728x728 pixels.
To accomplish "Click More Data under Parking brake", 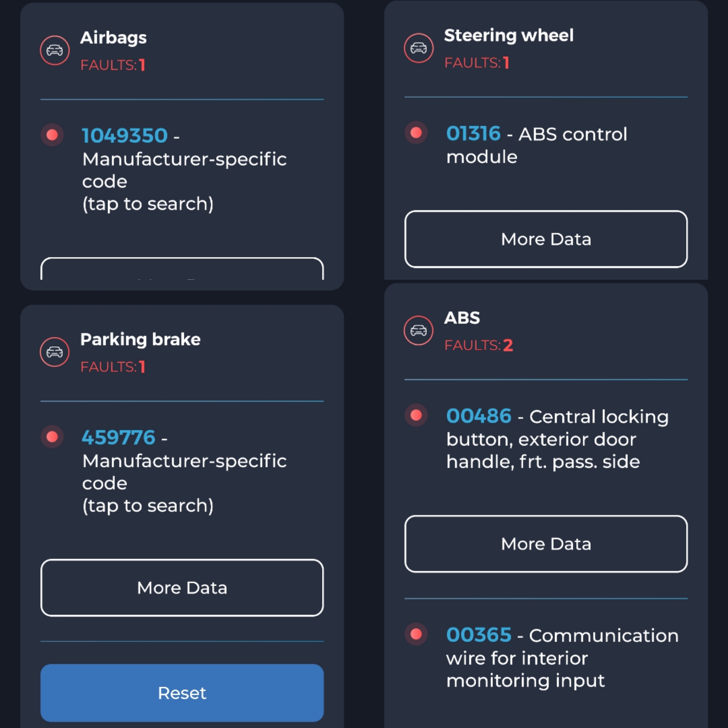I will coord(182,588).
